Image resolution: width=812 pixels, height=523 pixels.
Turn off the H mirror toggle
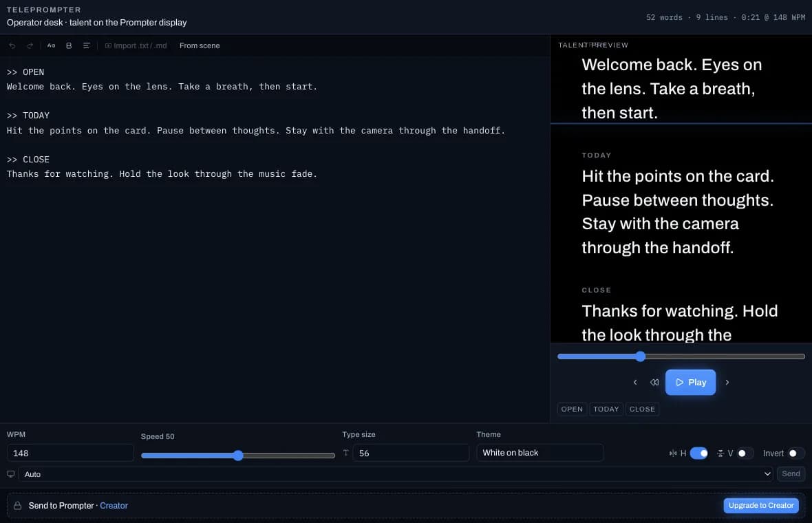698,453
